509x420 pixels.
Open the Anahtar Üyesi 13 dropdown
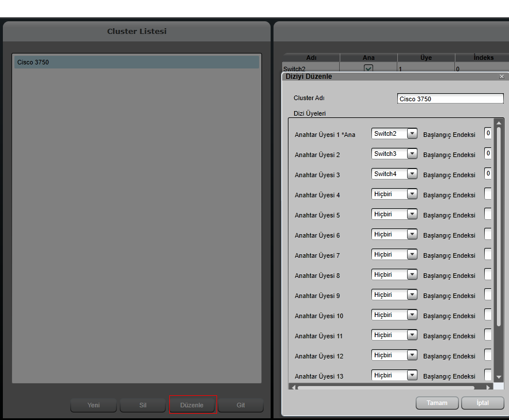412,375
